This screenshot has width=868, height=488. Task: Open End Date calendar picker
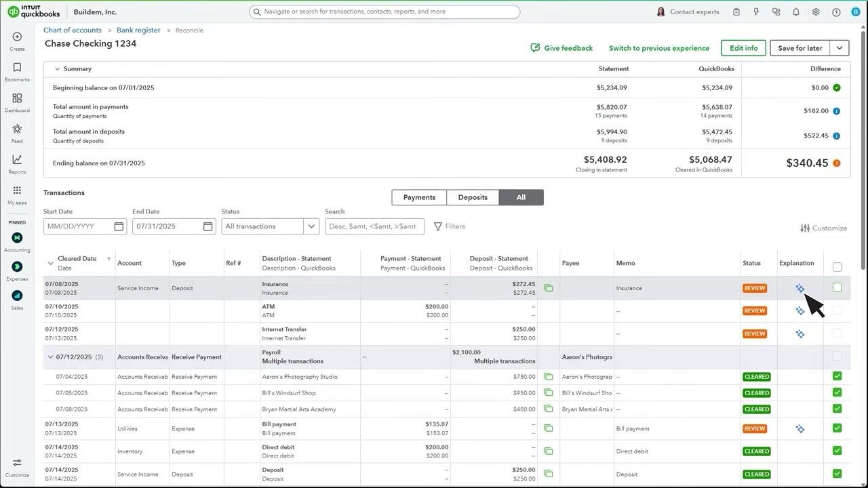(x=208, y=226)
